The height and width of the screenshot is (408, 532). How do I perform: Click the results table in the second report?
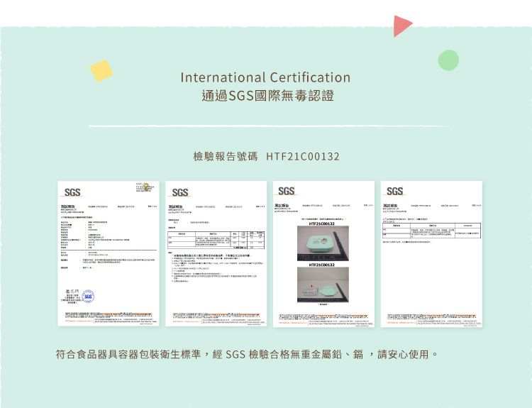[216, 240]
